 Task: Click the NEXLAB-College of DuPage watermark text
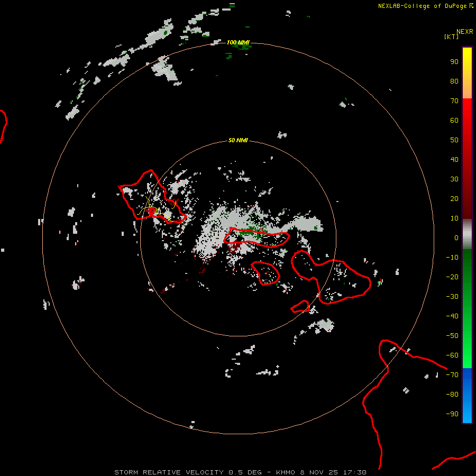[422, 6]
